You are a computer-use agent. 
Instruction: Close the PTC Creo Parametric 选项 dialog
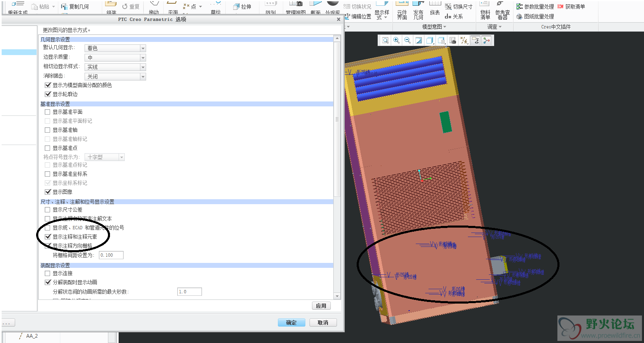[339, 19]
